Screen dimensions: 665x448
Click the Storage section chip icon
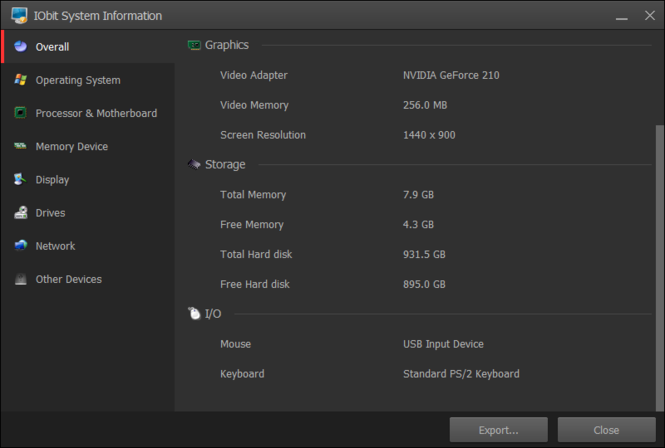pyautogui.click(x=194, y=164)
